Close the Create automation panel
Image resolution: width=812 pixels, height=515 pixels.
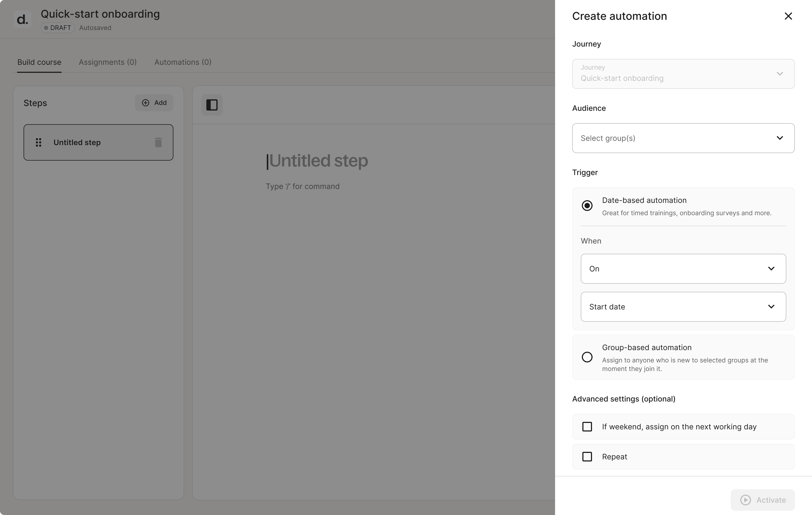point(788,16)
